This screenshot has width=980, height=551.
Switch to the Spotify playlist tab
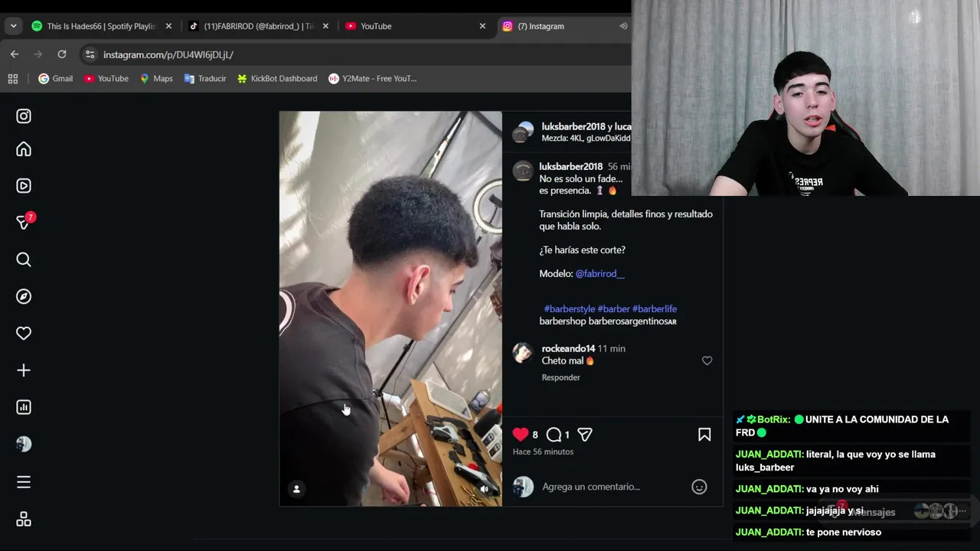[x=101, y=26]
